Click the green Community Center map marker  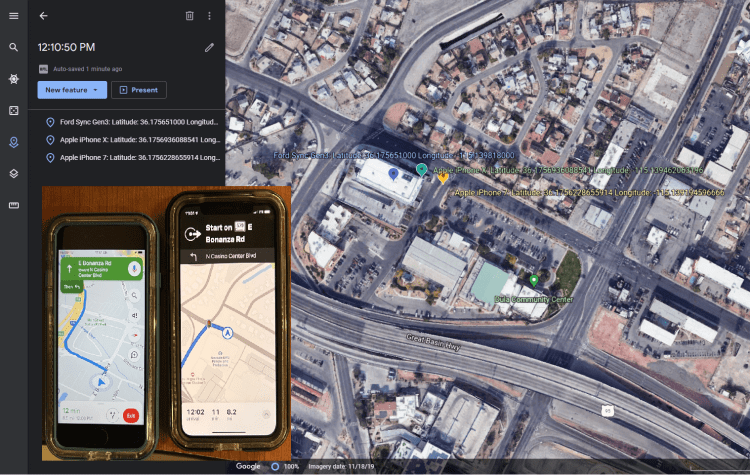click(x=533, y=280)
